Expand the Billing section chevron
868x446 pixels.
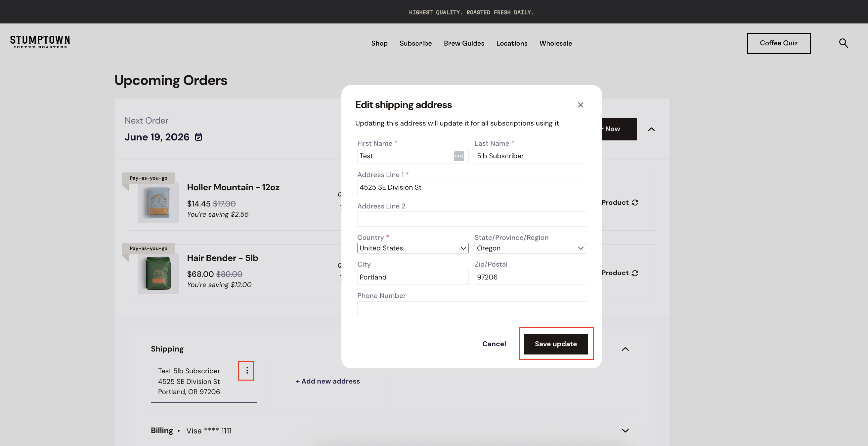[625, 430]
